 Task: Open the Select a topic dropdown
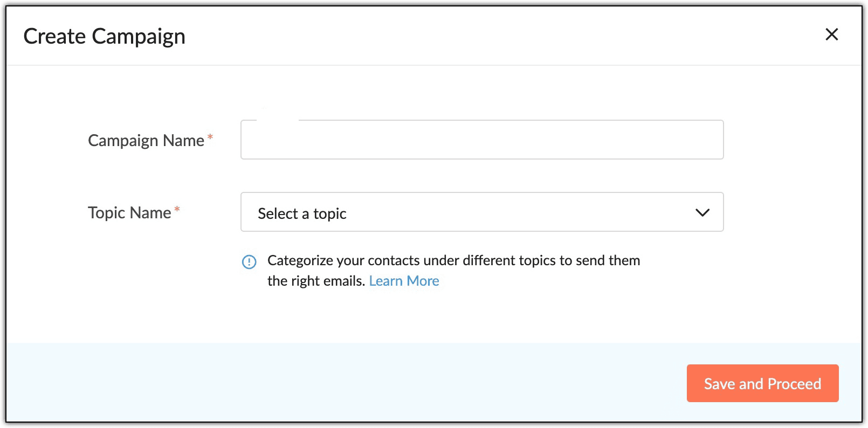pyautogui.click(x=481, y=212)
